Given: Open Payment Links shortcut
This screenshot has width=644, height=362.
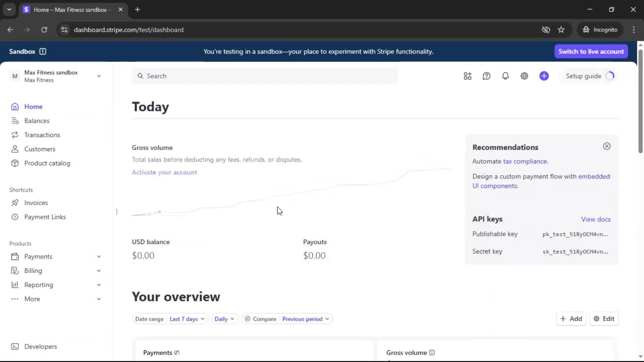Looking at the screenshot, I should [45, 217].
